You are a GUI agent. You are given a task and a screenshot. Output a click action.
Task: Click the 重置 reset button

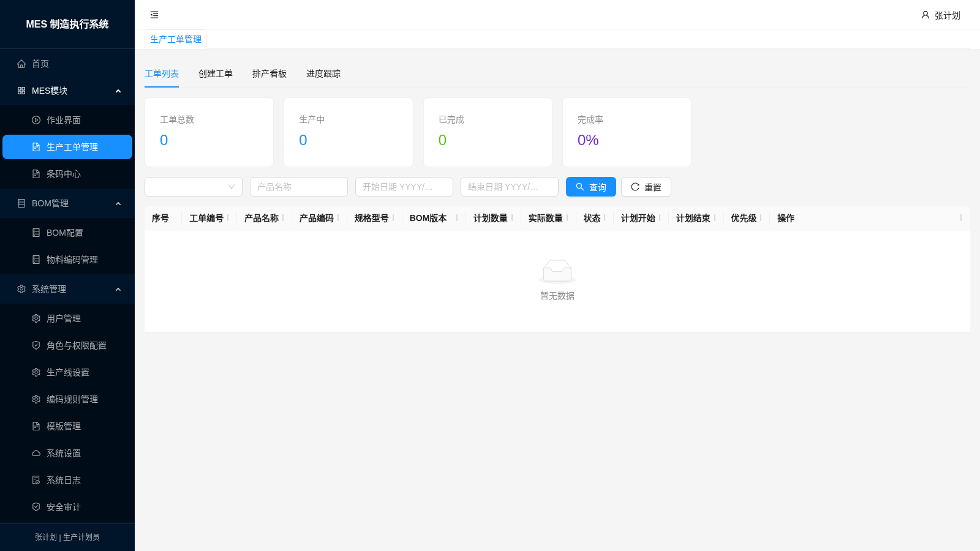646,187
